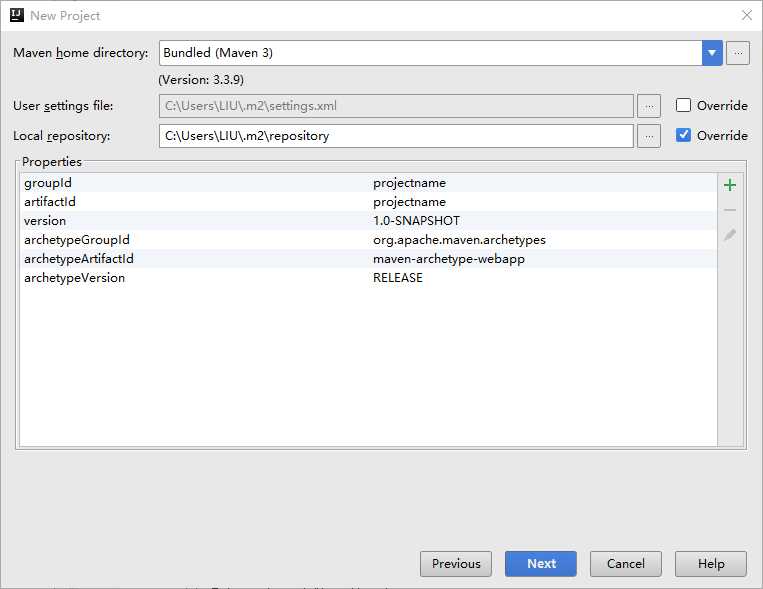Image resolution: width=763 pixels, height=589 pixels.
Task: Open browse button for Local repository
Action: (649, 136)
